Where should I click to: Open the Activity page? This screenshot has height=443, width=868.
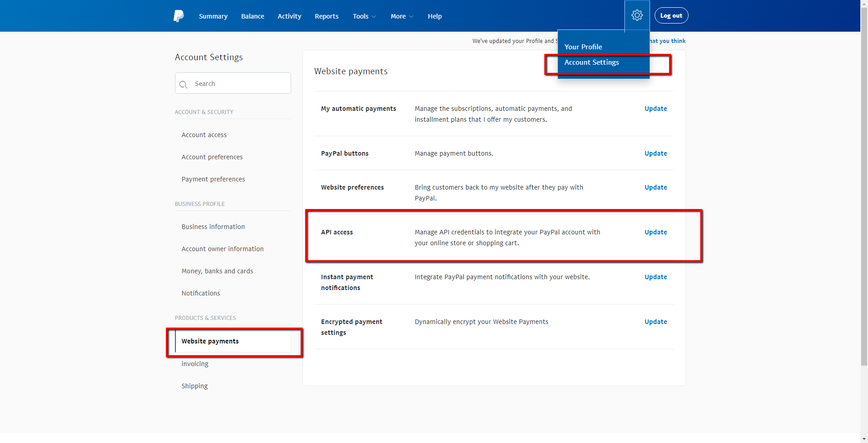tap(289, 16)
